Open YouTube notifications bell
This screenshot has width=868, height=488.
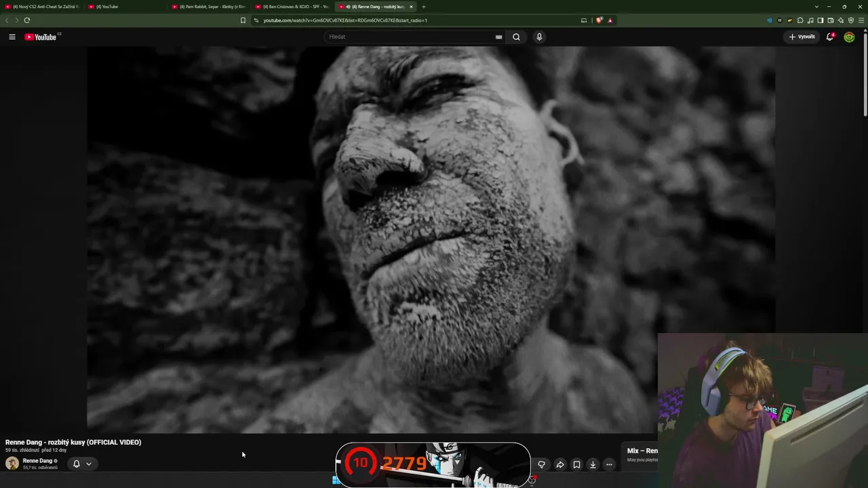[x=829, y=37]
